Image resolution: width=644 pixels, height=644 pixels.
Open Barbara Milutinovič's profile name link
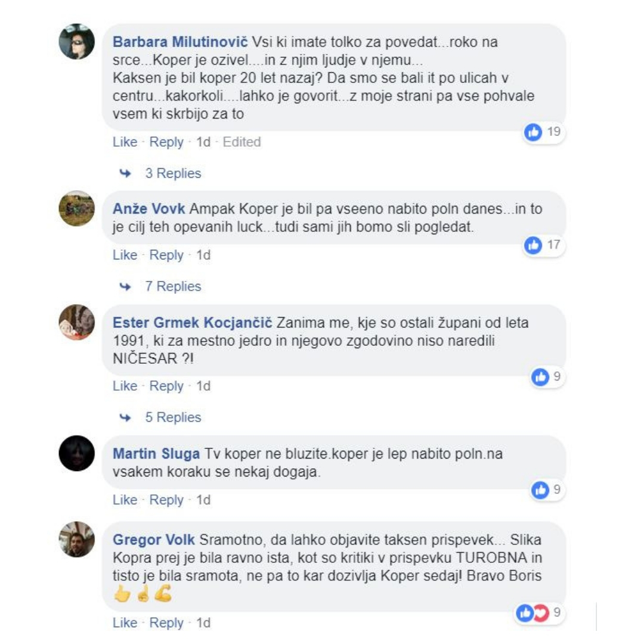180,42
